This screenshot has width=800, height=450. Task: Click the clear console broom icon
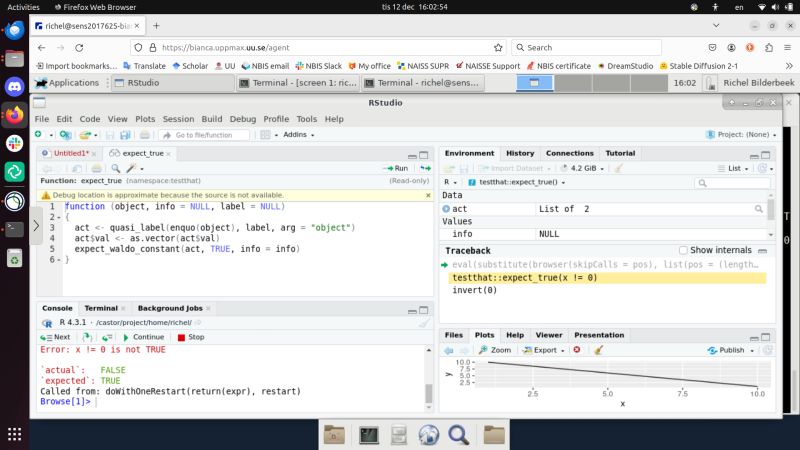(424, 323)
